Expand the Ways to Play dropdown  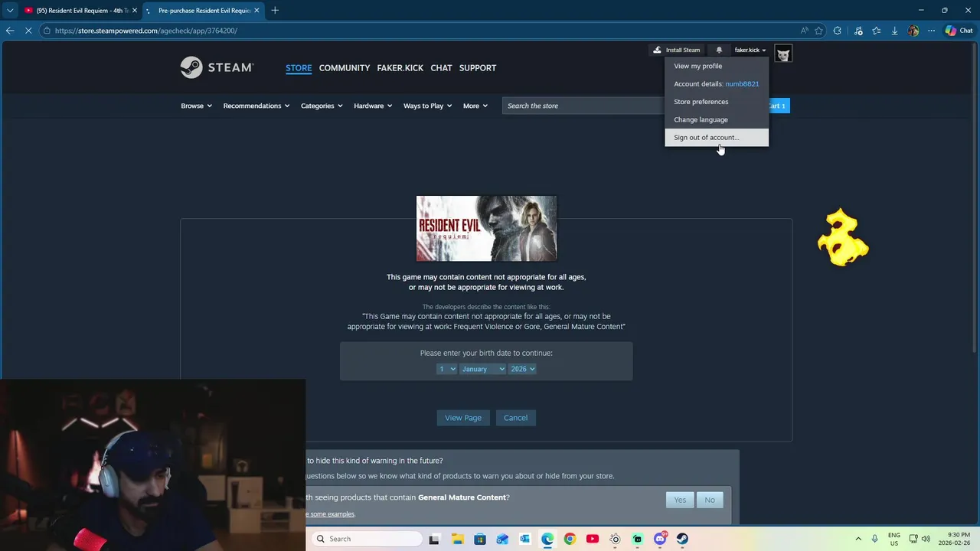click(x=427, y=106)
